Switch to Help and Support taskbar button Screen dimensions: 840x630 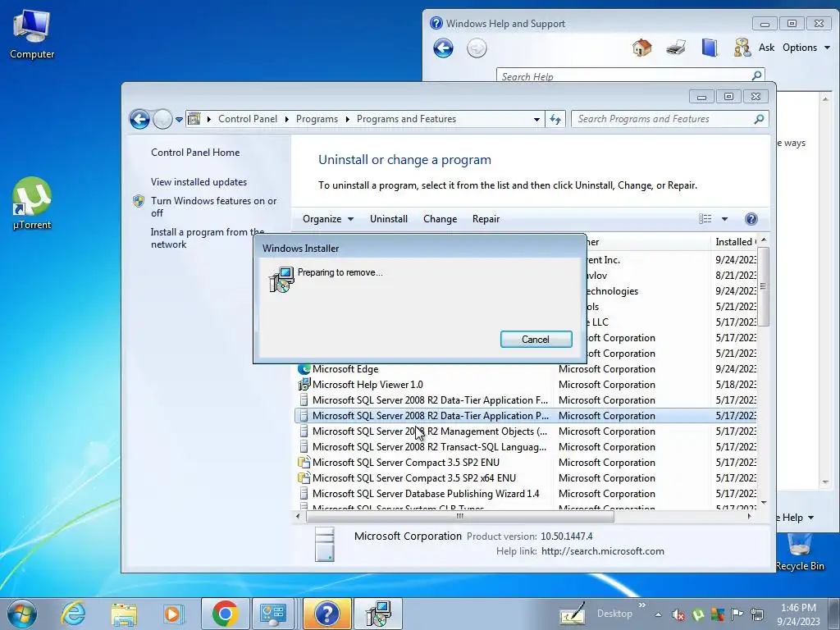[x=326, y=614]
